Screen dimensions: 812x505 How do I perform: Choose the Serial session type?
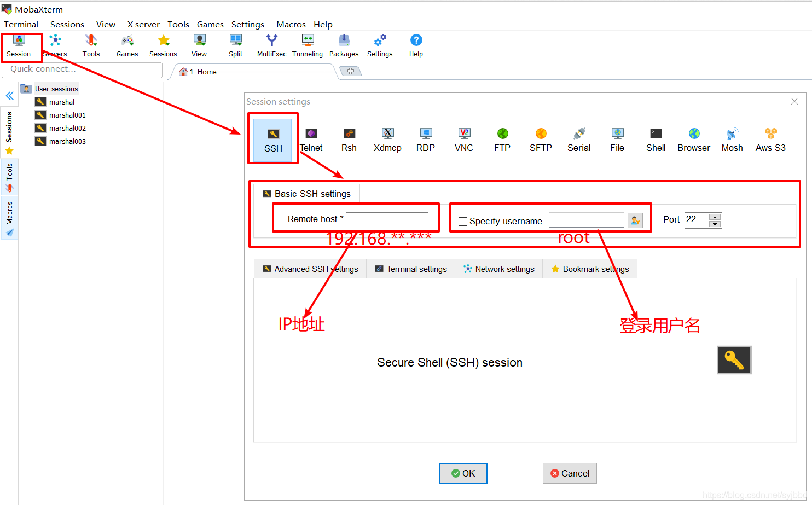(x=579, y=141)
